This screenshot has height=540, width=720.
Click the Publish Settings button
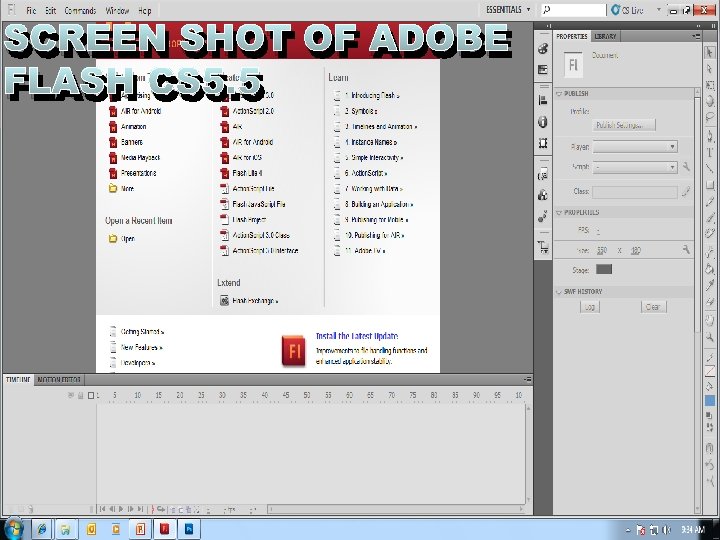coord(624,125)
